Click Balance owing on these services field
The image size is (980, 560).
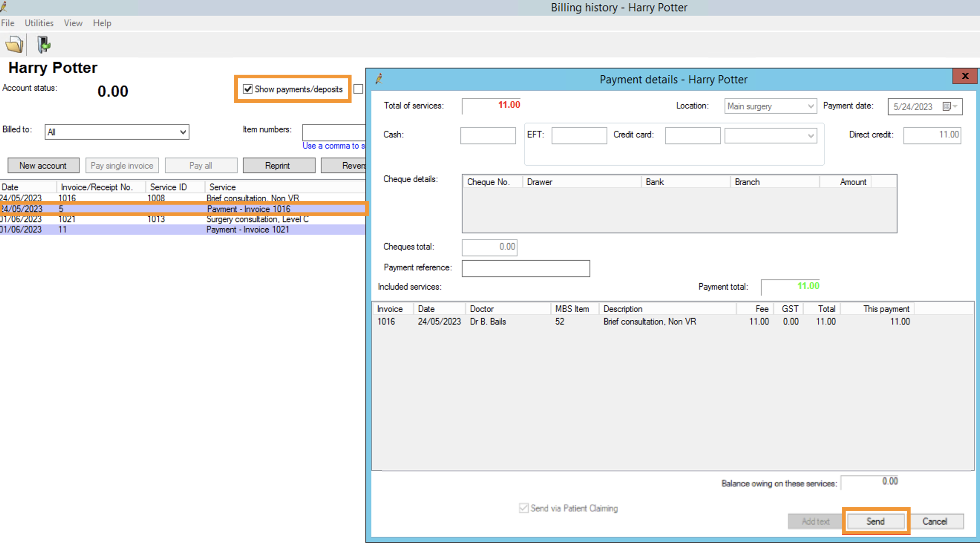point(870,482)
